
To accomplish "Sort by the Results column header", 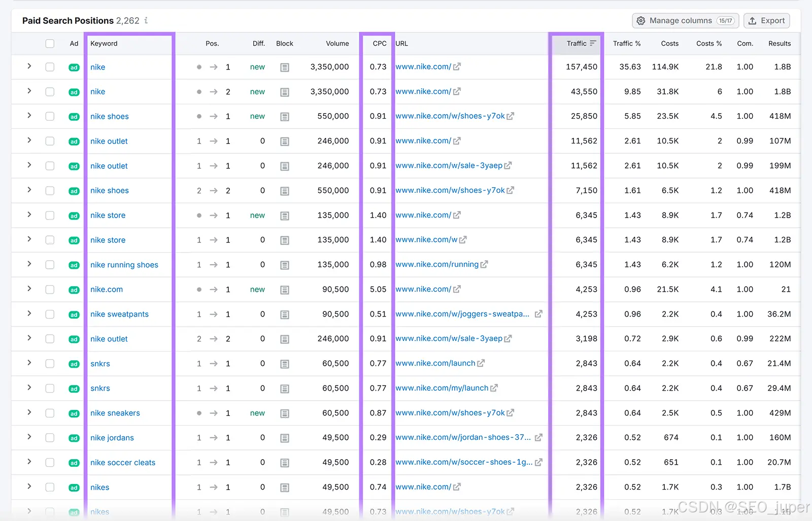I will 780,44.
